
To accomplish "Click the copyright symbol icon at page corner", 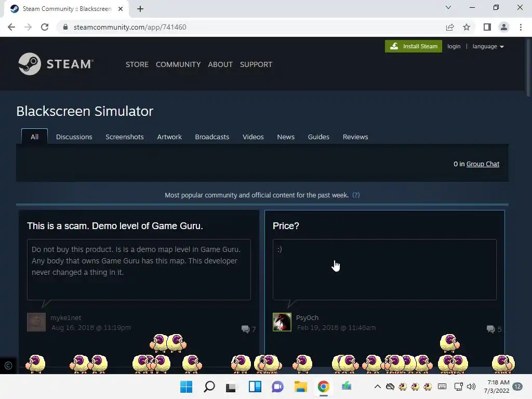I will [x=8, y=365].
